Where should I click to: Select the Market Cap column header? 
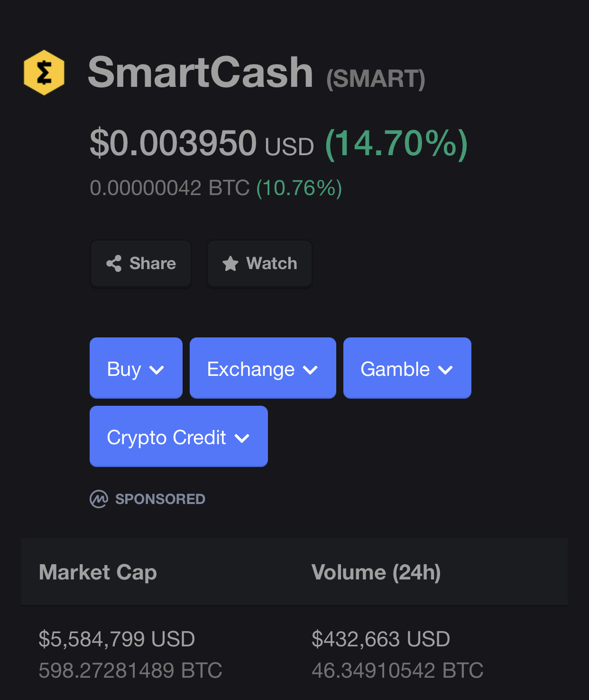98,572
